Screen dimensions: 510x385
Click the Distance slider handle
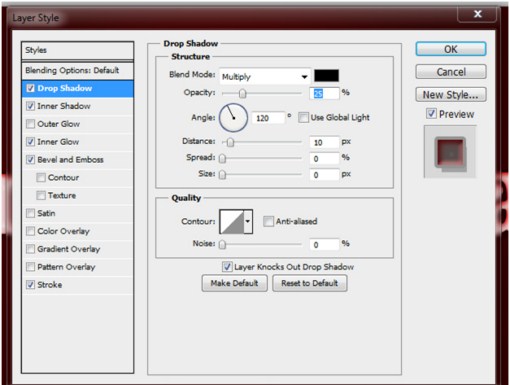point(230,142)
